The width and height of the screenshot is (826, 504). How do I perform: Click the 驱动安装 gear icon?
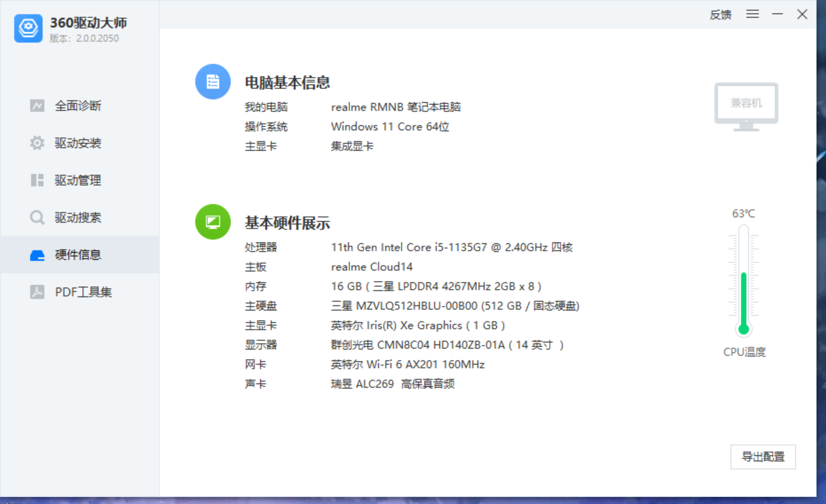37,143
